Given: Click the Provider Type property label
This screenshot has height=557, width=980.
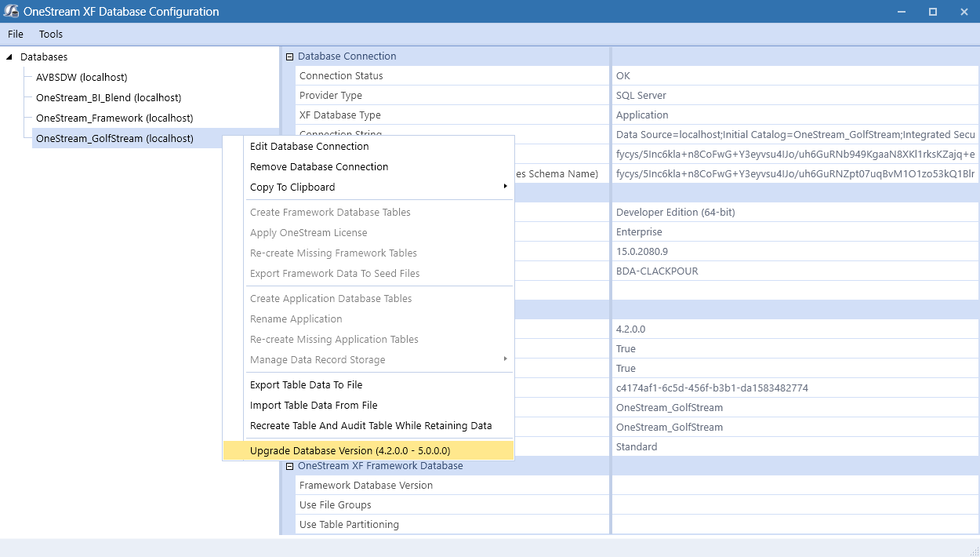Looking at the screenshot, I should pos(331,96).
